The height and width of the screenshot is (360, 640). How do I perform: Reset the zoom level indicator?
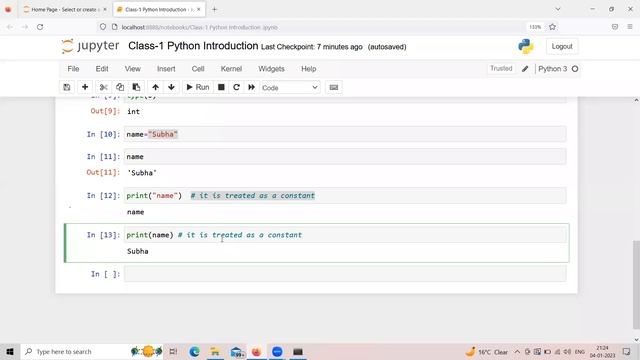pos(535,27)
